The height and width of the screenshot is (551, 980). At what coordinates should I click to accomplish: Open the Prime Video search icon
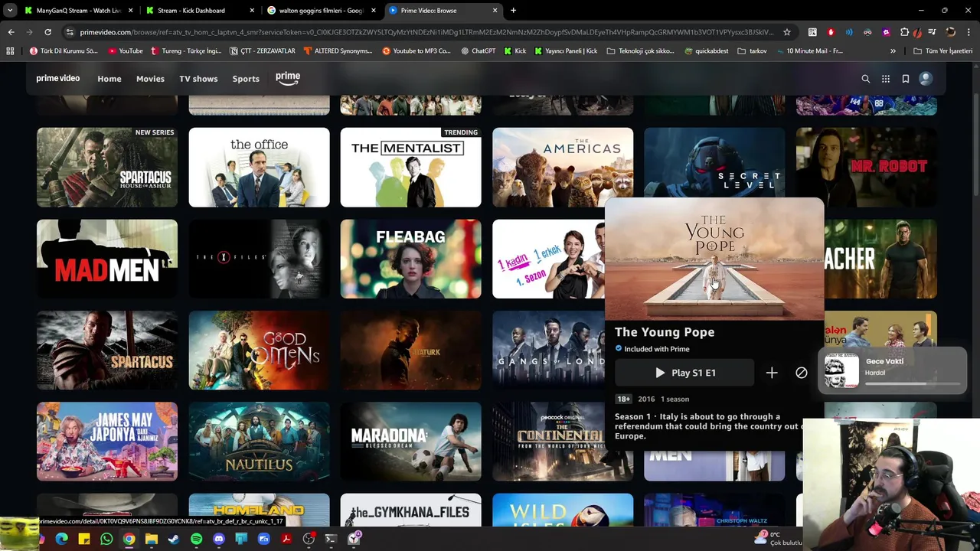click(866, 79)
